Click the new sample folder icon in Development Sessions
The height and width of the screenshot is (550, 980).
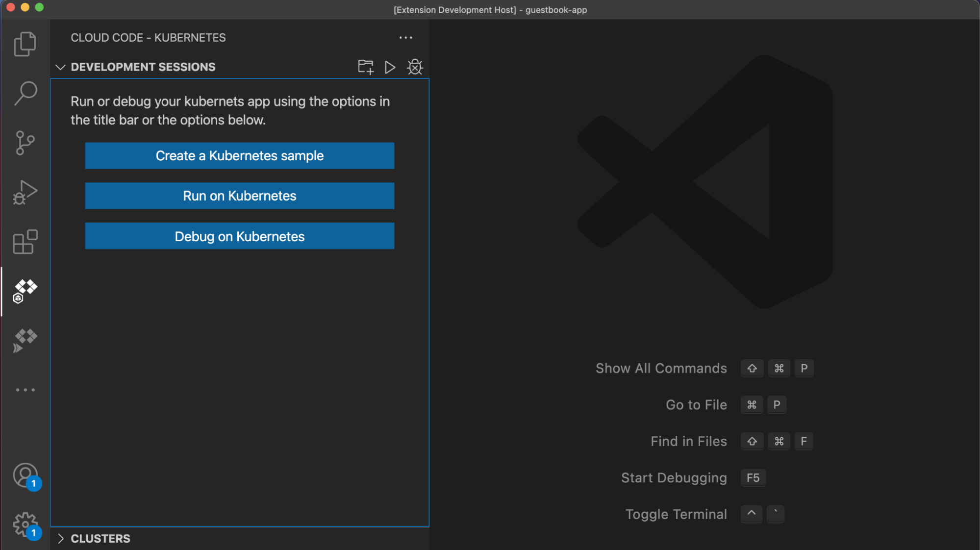click(366, 67)
